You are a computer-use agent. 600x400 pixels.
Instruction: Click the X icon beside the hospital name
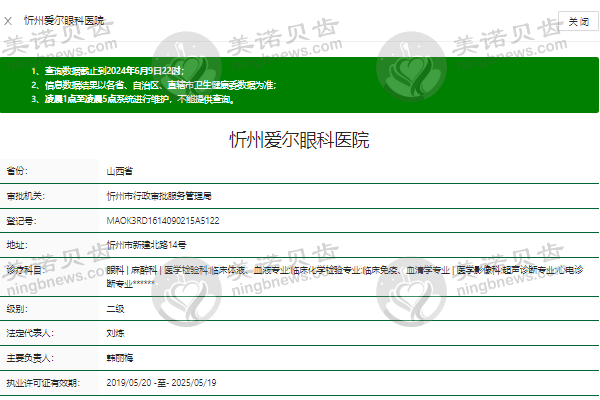8,21
